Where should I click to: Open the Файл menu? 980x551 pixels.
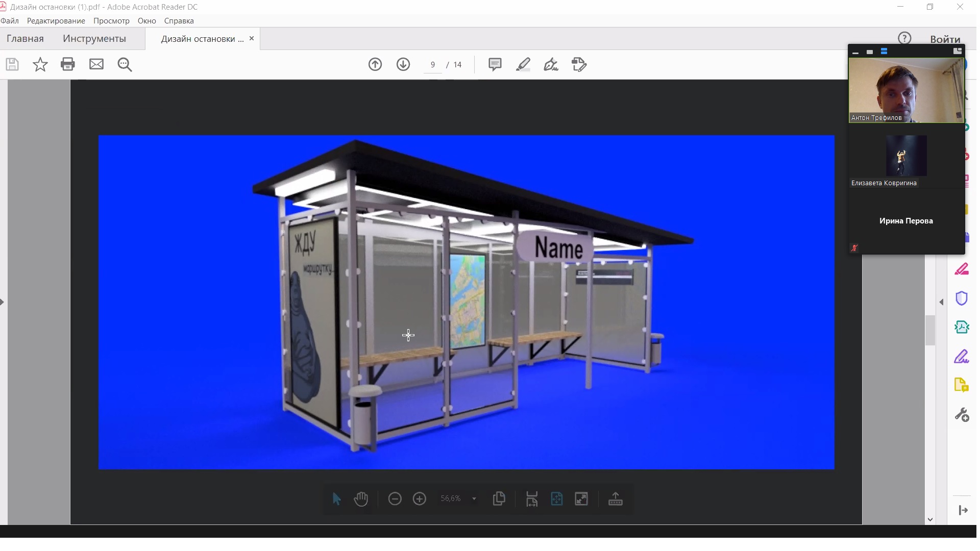point(10,21)
